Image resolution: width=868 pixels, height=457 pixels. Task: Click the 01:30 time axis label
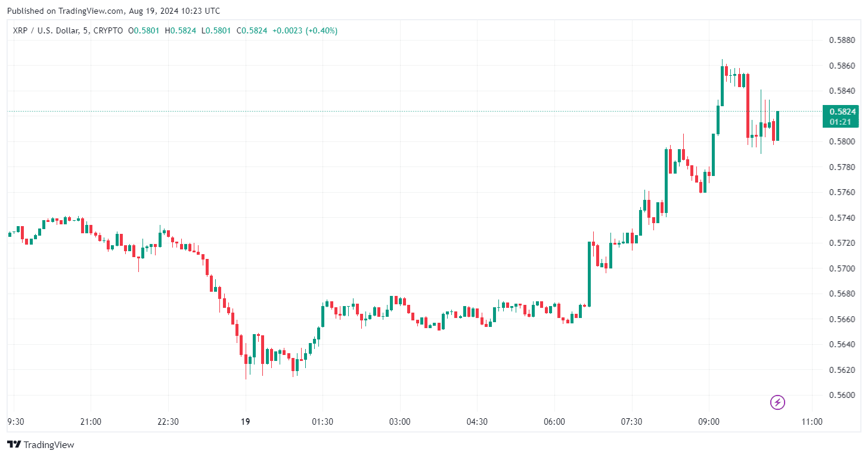point(323,422)
